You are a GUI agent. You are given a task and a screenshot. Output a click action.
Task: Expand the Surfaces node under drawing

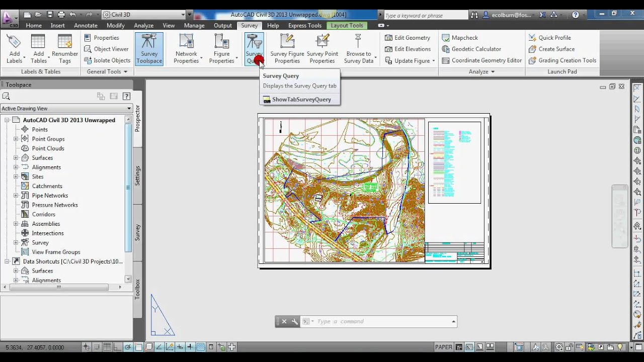pyautogui.click(x=16, y=158)
